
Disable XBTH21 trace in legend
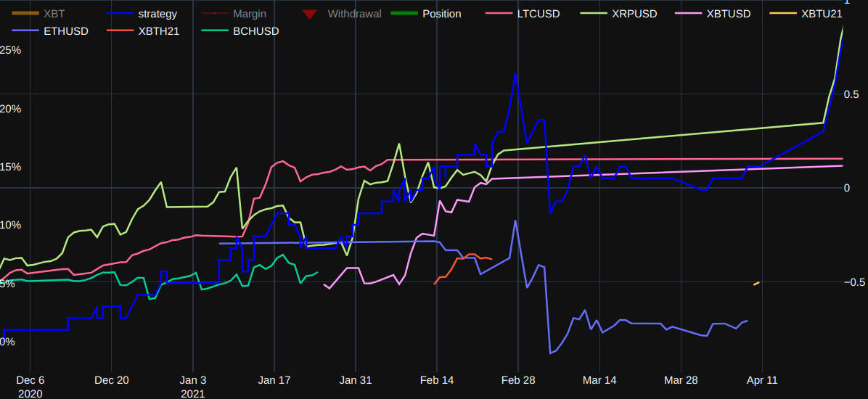coord(160,31)
